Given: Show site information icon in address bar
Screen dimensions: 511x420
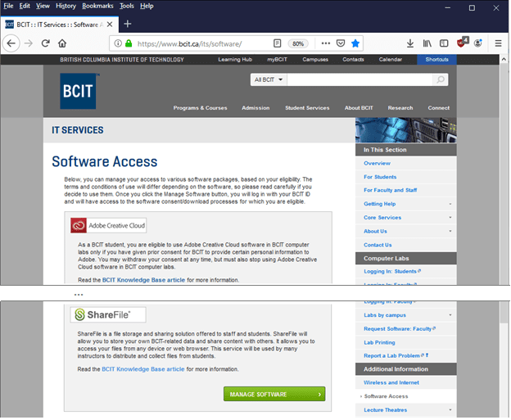Looking at the screenshot, I should tap(118, 43).
